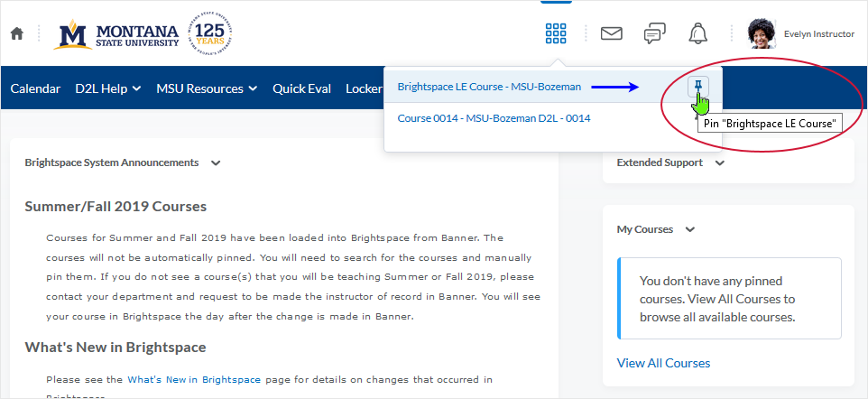The height and width of the screenshot is (399, 868).
Task: Expand Extended Support widget options
Action: point(719,162)
